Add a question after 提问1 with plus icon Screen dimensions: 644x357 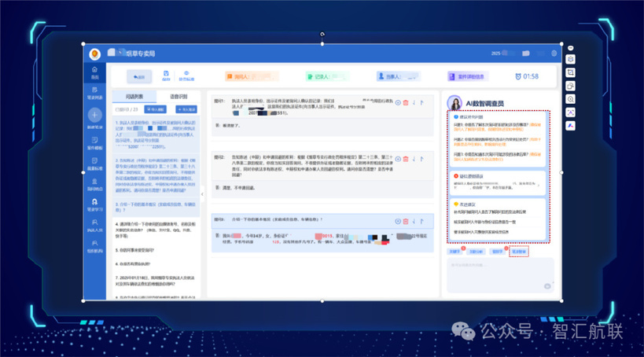coord(398,103)
